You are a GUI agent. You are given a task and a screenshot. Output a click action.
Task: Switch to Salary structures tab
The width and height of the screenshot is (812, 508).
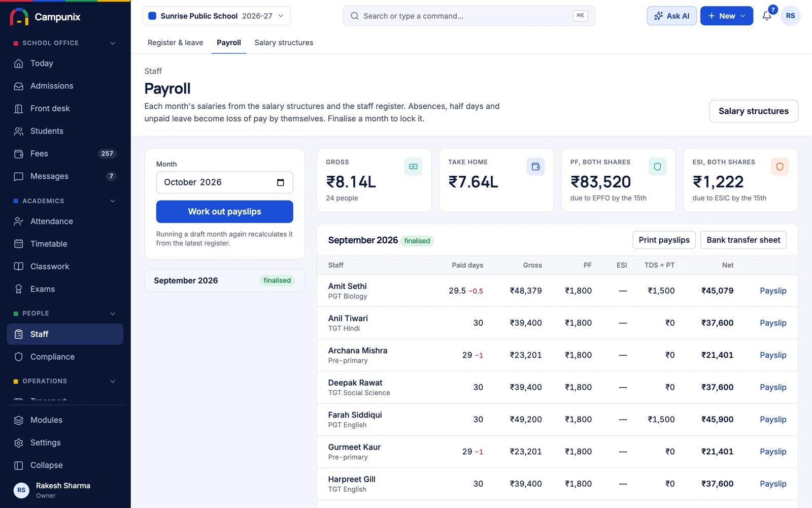(x=284, y=43)
